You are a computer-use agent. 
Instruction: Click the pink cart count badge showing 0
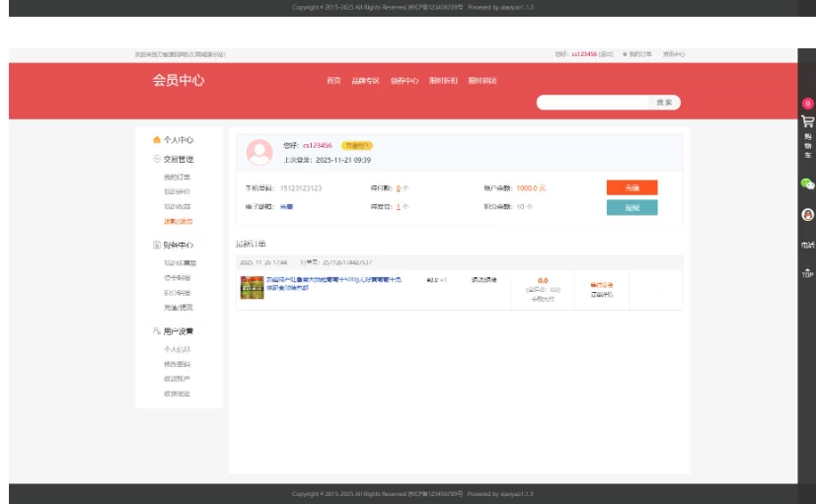807,104
